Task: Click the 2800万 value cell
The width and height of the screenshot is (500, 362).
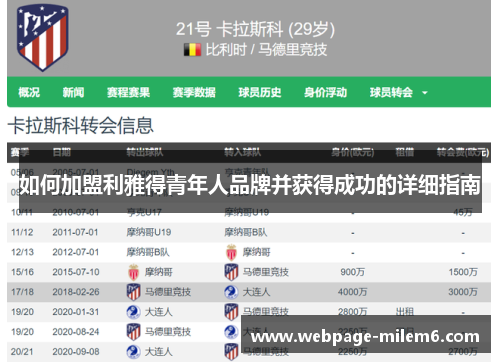Action: [352, 312]
